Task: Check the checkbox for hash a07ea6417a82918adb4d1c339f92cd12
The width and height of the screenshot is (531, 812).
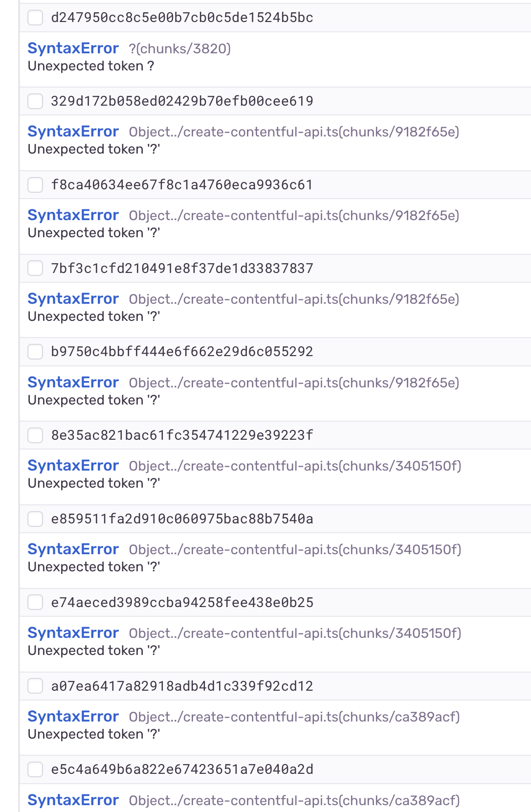Action: [x=35, y=686]
